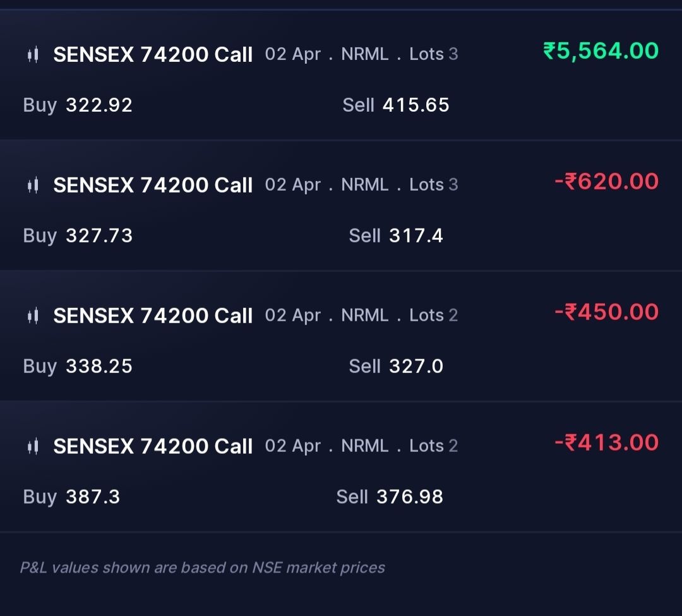This screenshot has width=682, height=616.
Task: Click the Sell 327.0 price value
Action: (416, 366)
